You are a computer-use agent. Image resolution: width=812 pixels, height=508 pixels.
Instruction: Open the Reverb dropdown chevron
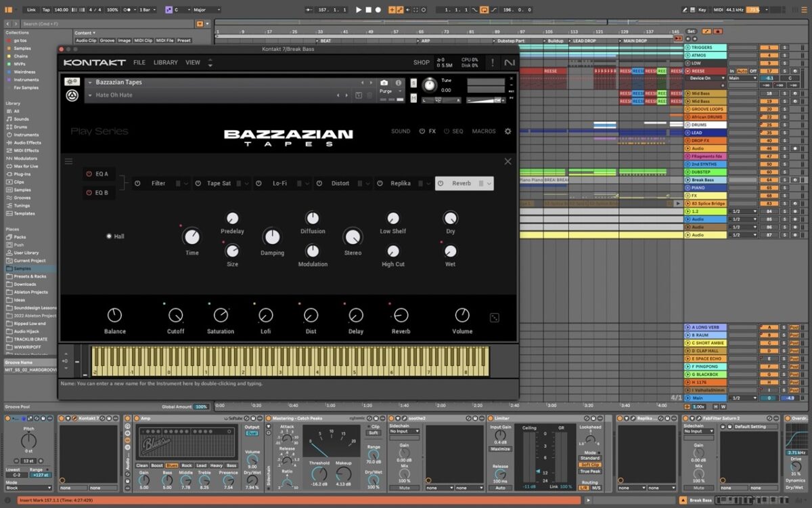pos(489,184)
